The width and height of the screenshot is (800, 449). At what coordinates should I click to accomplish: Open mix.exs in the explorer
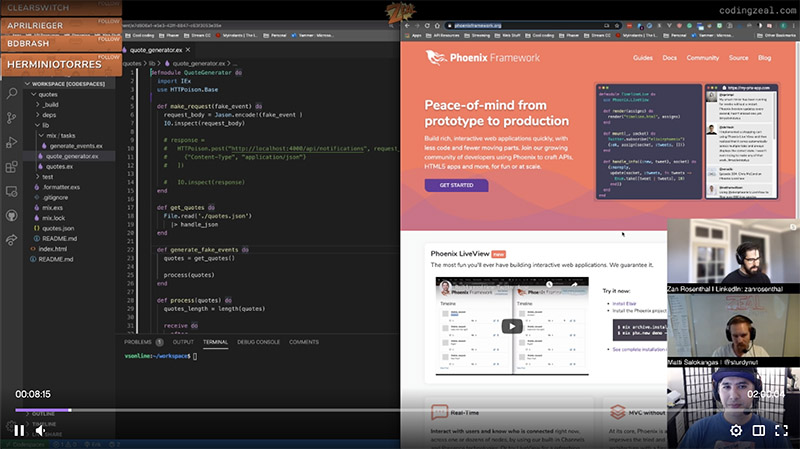tap(52, 208)
